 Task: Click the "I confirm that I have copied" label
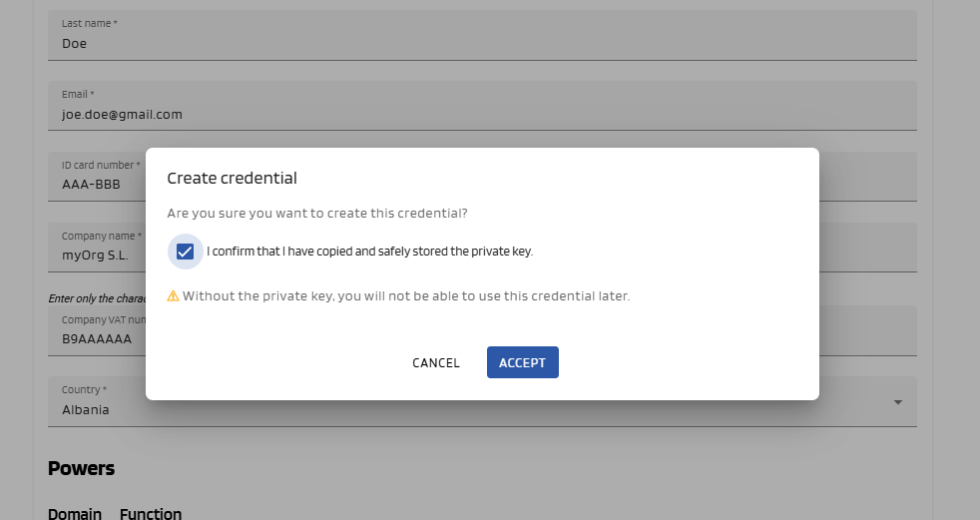pyautogui.click(x=369, y=252)
